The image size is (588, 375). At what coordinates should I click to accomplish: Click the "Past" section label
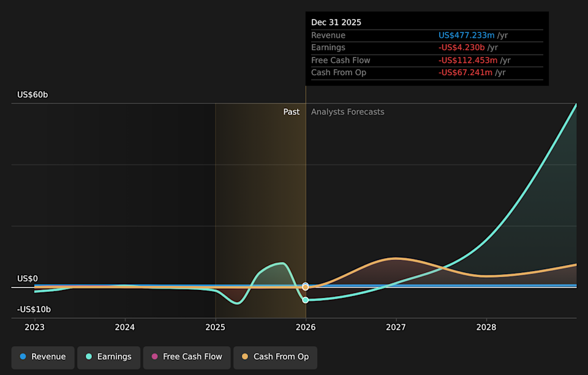(291, 112)
